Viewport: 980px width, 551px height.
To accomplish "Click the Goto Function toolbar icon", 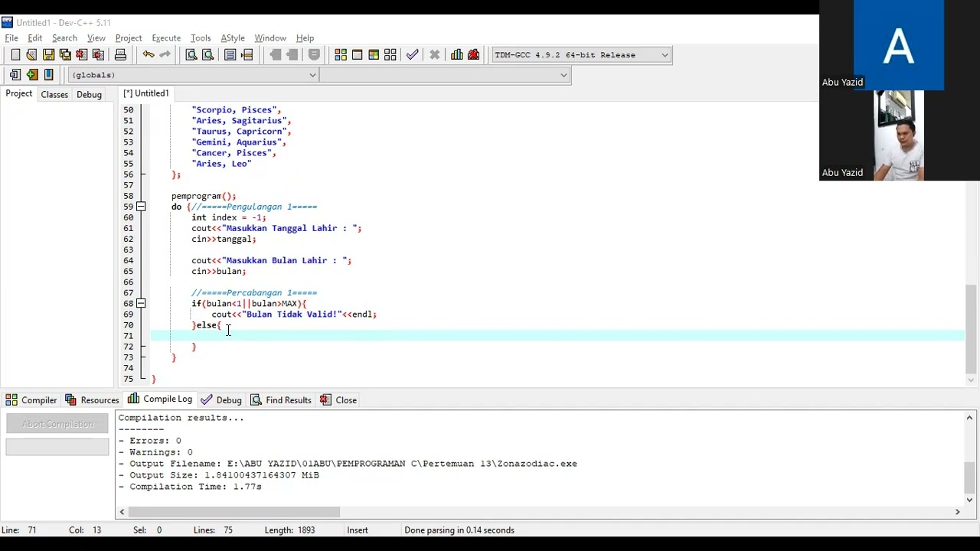I will coord(230,54).
